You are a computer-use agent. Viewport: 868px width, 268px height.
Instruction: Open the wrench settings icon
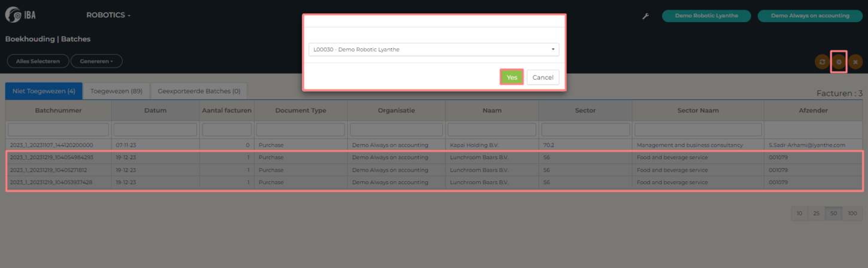645,16
